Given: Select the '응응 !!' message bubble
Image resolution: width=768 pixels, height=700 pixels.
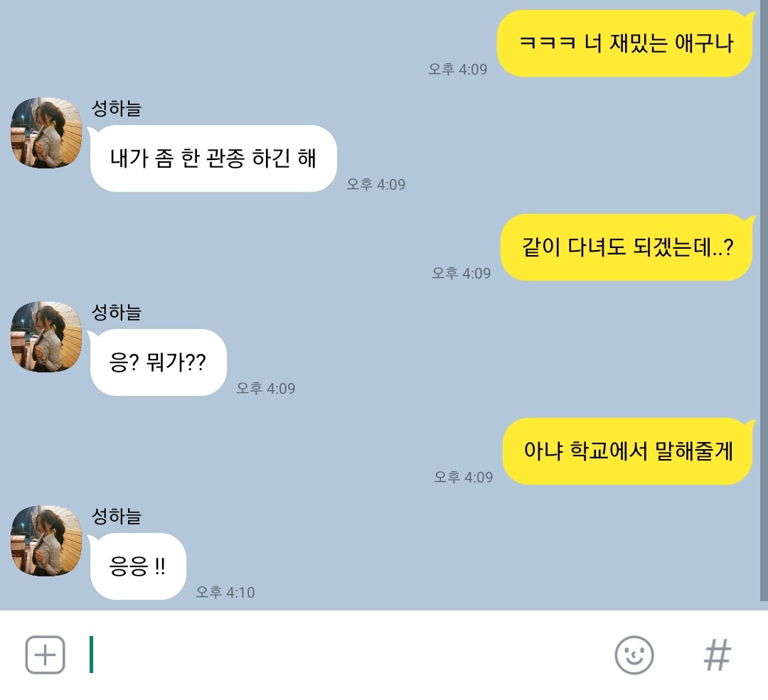Looking at the screenshot, I should (137, 566).
